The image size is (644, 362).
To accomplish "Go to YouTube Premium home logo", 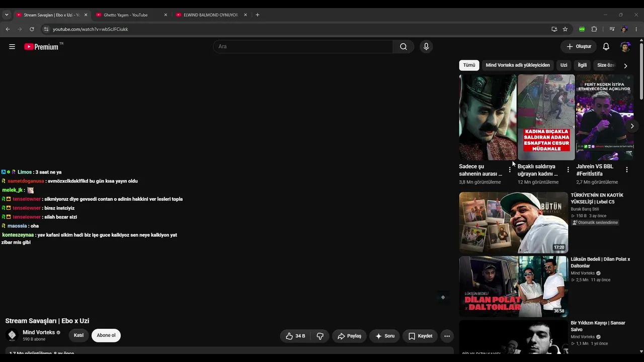I will (42, 47).
